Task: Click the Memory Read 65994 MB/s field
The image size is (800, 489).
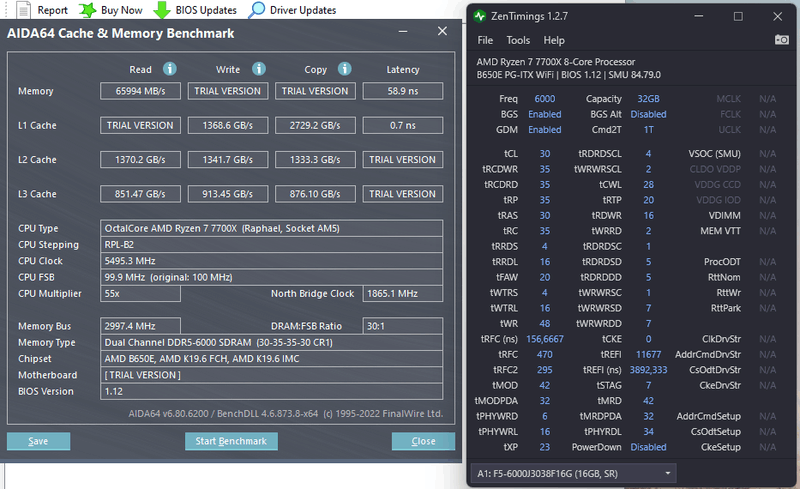Action: tap(140, 91)
